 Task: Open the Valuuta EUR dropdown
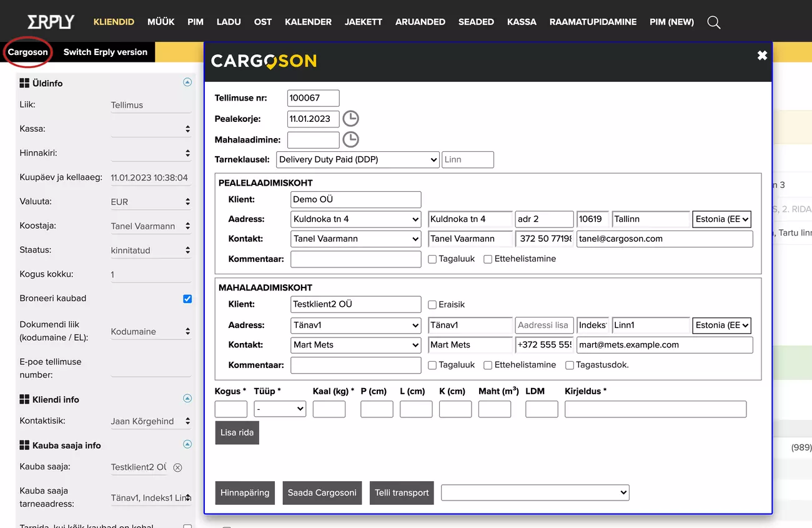point(151,202)
